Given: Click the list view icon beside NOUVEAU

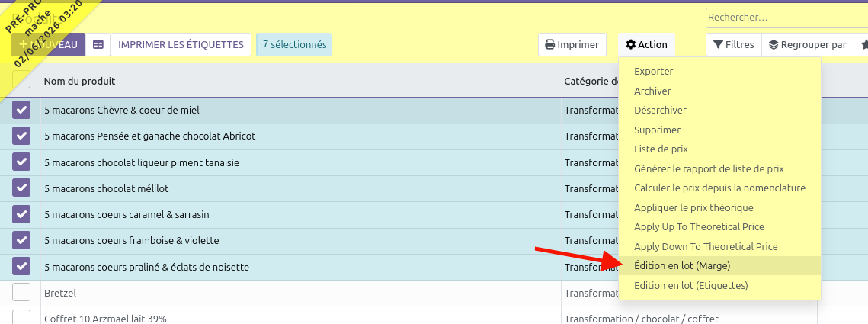Looking at the screenshot, I should click(98, 45).
